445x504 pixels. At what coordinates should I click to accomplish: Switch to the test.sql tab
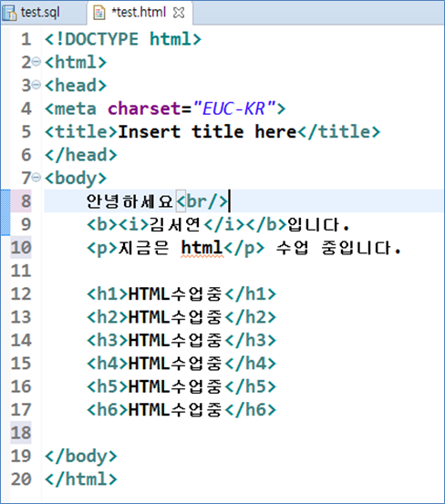pyautogui.click(x=40, y=13)
